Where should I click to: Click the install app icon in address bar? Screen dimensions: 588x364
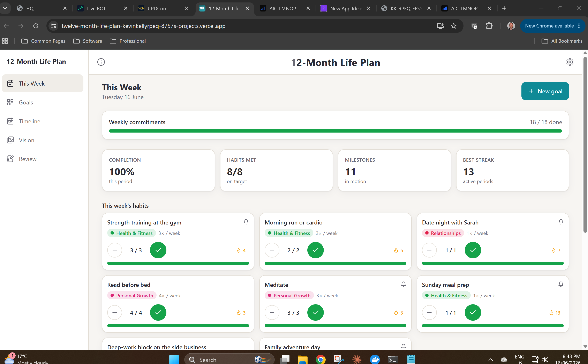tap(440, 26)
